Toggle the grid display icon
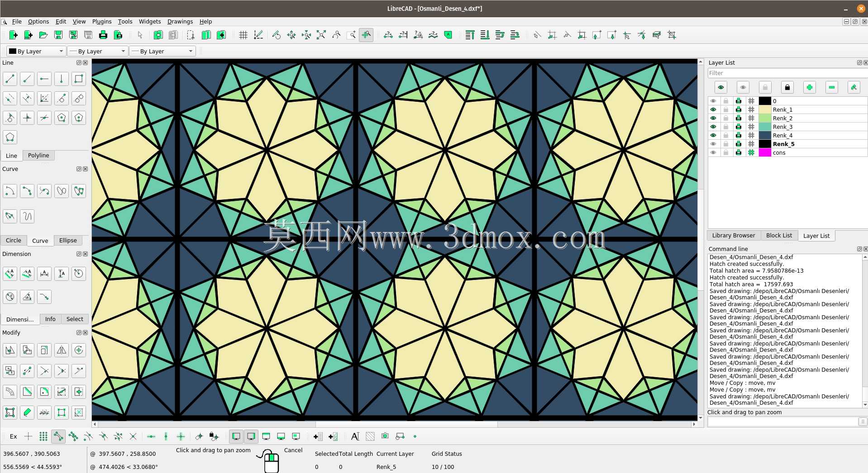 (x=243, y=35)
